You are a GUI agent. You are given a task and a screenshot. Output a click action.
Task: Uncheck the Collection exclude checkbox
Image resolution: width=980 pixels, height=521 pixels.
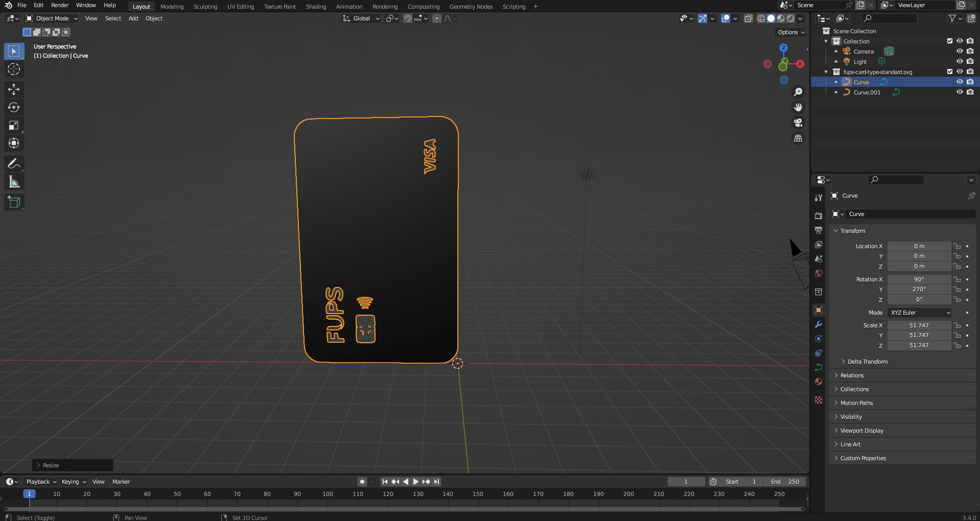click(950, 41)
